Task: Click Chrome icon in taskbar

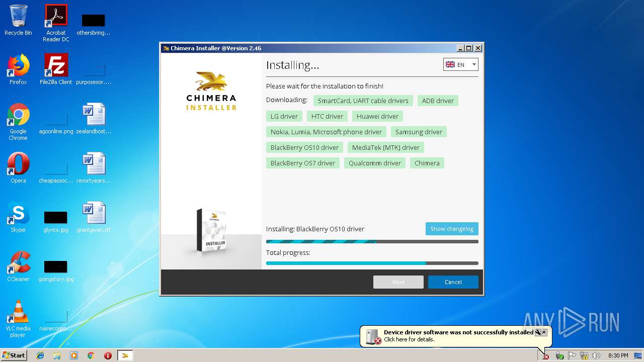Action: (x=91, y=355)
